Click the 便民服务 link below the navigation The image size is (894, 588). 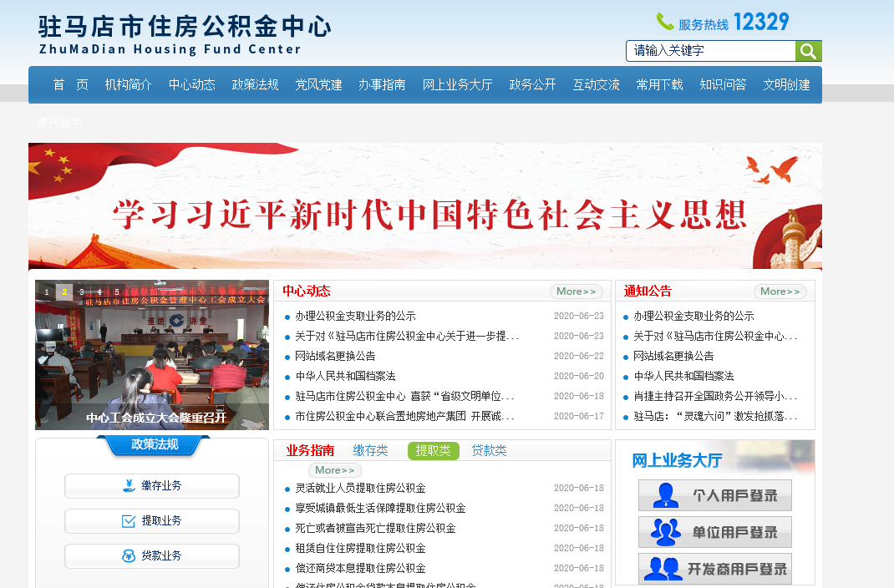(60, 123)
